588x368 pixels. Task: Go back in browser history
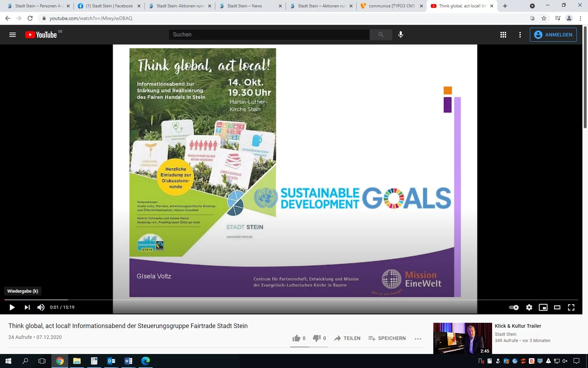click(8, 18)
